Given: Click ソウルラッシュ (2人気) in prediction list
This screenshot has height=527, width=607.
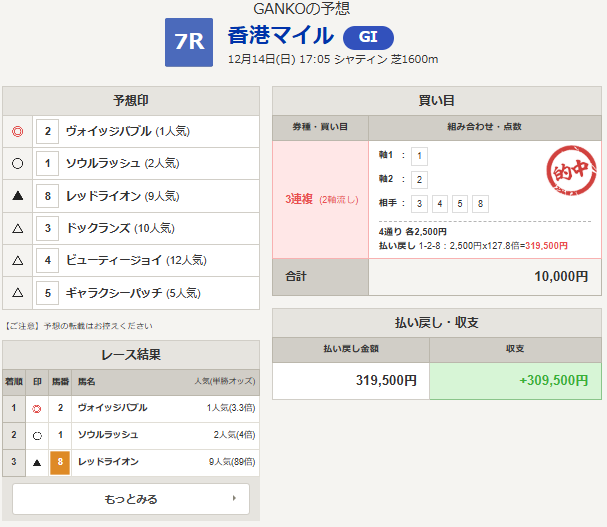Looking at the screenshot, I should 122,163.
